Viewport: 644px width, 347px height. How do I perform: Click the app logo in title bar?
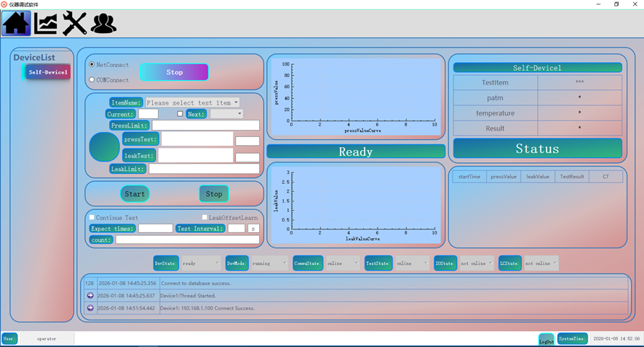[x=4, y=4]
